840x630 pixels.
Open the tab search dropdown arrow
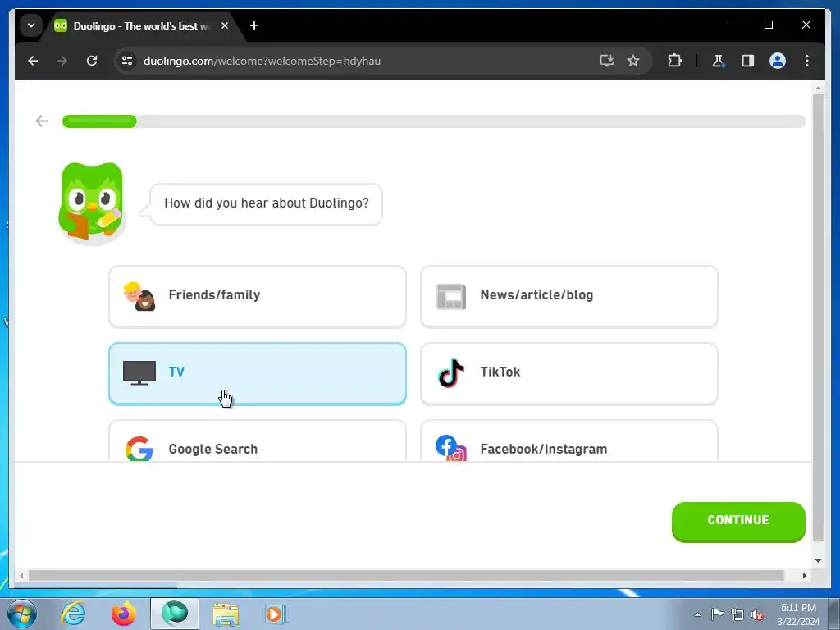(31, 25)
